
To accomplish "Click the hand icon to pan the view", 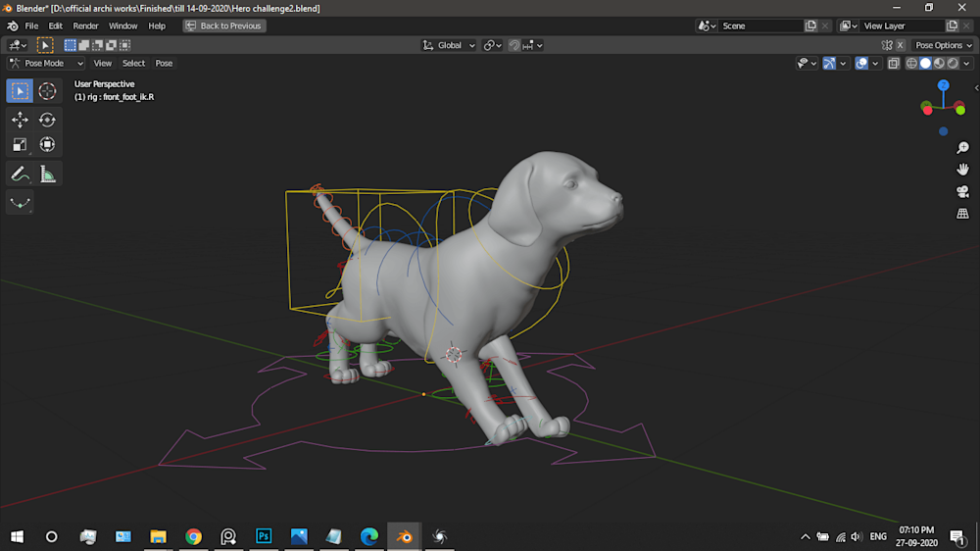I will pyautogui.click(x=962, y=170).
